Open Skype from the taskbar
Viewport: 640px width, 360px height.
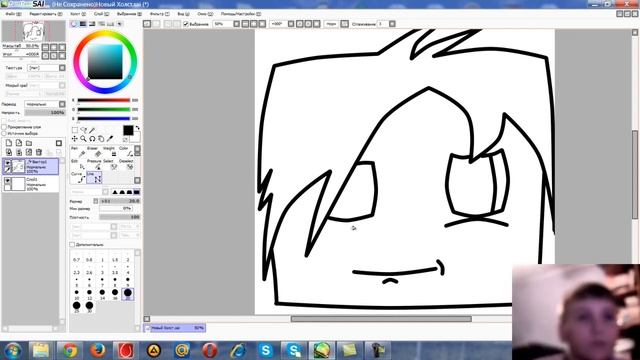pyautogui.click(x=266, y=350)
